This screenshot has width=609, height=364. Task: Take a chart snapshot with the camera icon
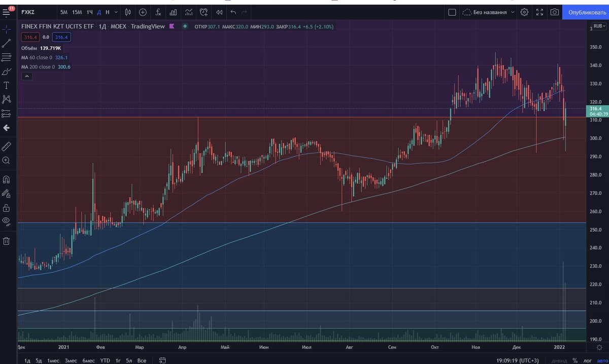(x=554, y=12)
